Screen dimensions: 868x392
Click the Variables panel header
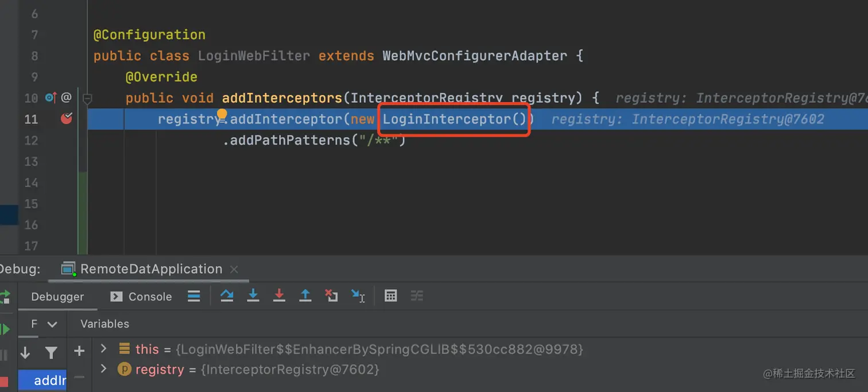tap(105, 324)
